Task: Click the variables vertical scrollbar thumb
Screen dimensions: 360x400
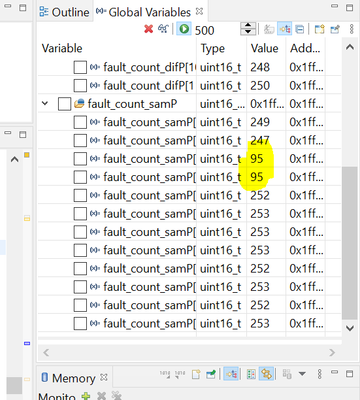Action: coord(350,243)
